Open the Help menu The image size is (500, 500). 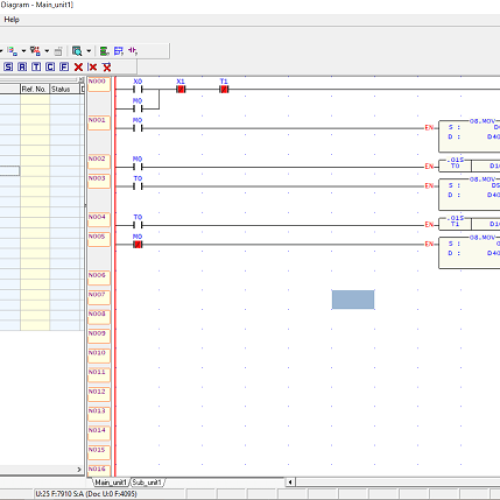coord(12,20)
